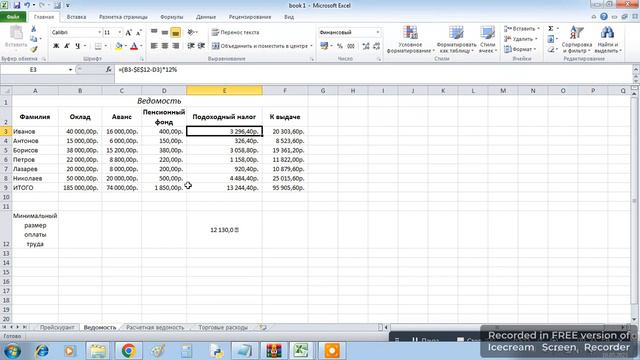
Task: Switch to the Вид ribbon tab
Action: tap(289, 17)
